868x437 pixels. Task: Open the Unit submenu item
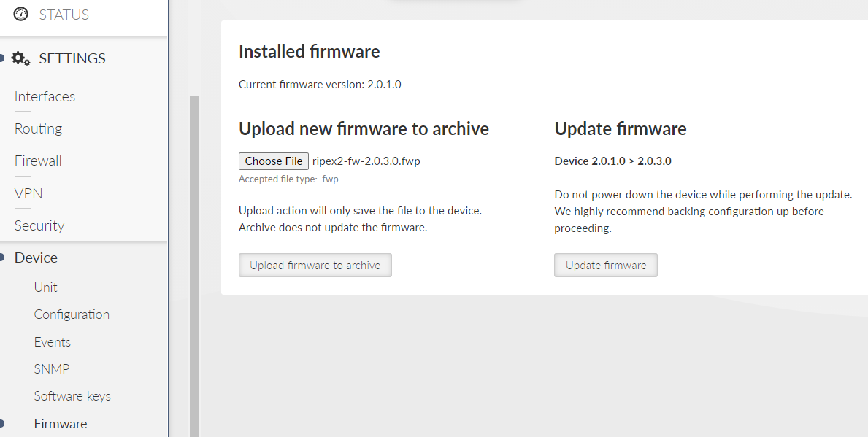point(45,287)
